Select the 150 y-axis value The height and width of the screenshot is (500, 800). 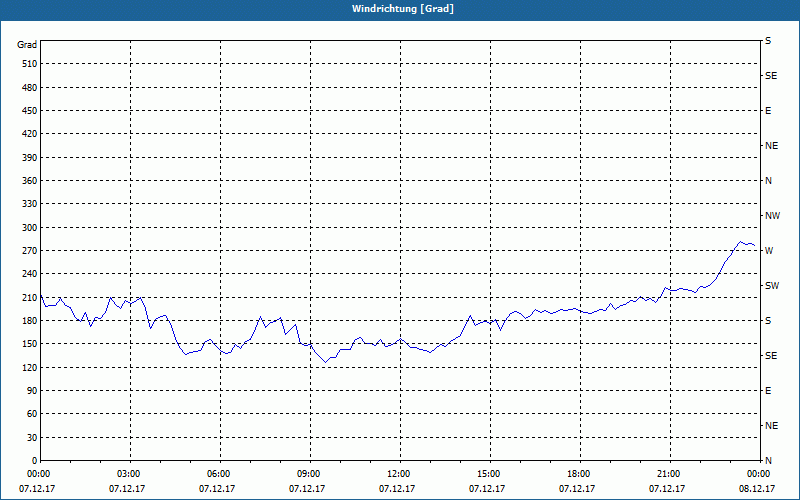(x=30, y=344)
